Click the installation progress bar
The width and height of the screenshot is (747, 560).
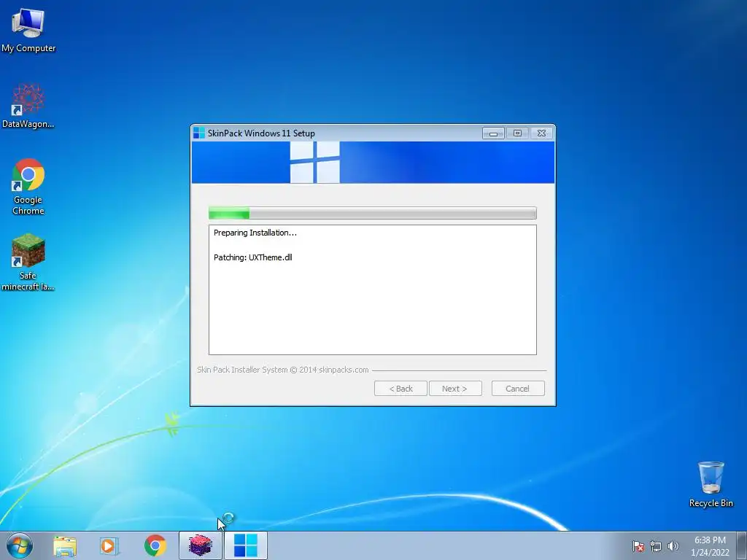click(373, 214)
